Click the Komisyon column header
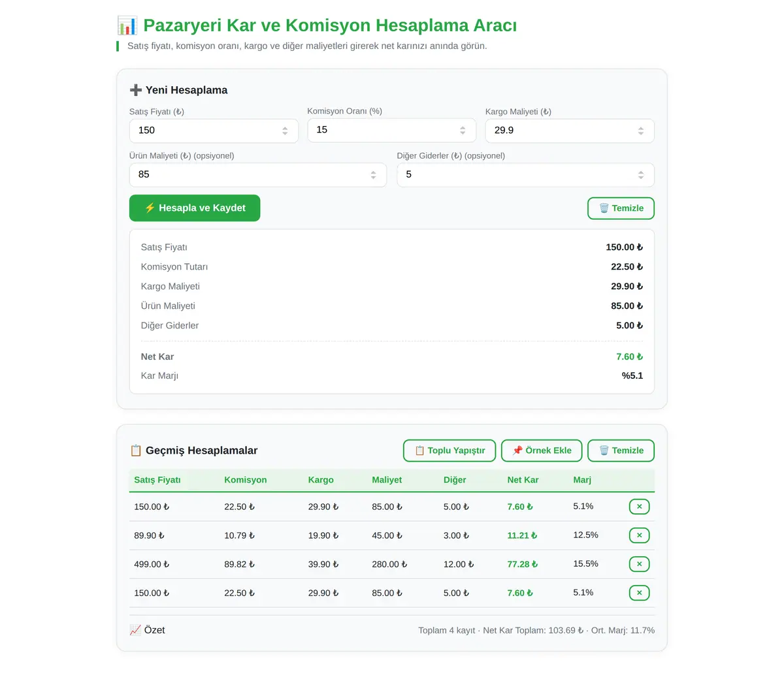 (x=246, y=480)
